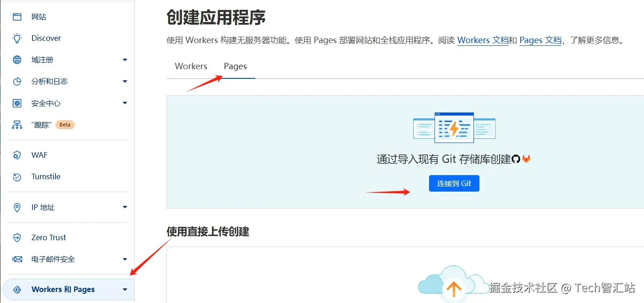Click the 跟踪 network tree icon

(17, 125)
